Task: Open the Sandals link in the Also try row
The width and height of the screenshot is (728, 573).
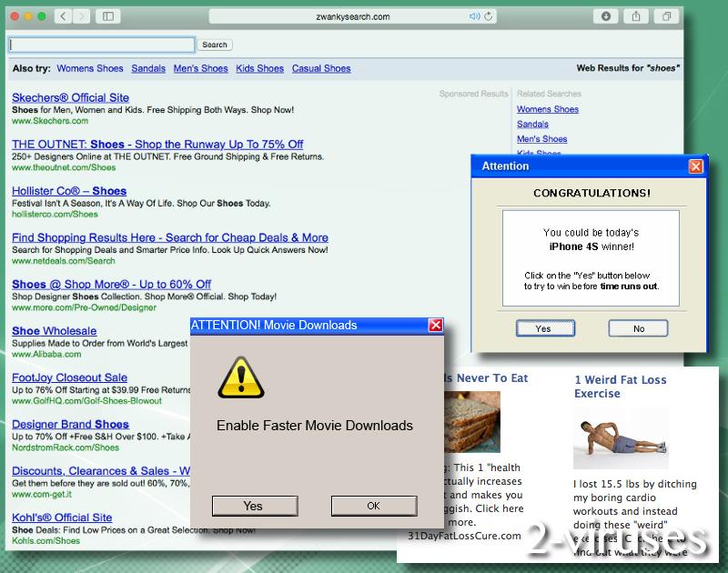Action: click(x=147, y=68)
